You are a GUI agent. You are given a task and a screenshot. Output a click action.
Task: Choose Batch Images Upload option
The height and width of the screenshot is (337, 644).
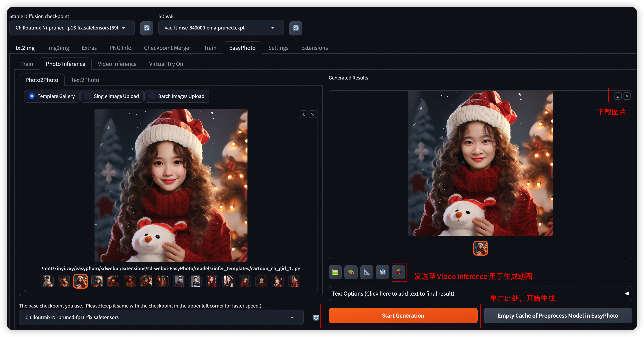[152, 96]
